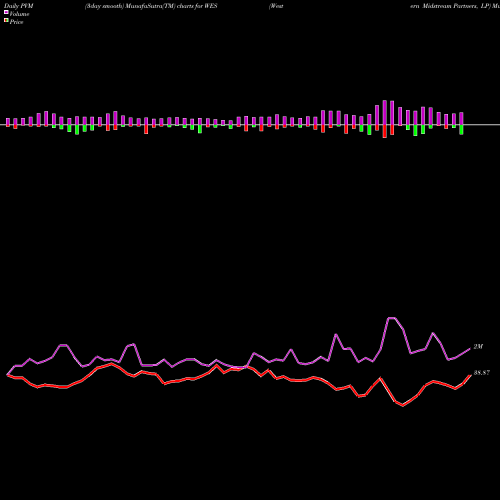Viewport: 500px width, 500px height.
Task: Click the highest peak of the magenta volume line
Action: pos(391,318)
